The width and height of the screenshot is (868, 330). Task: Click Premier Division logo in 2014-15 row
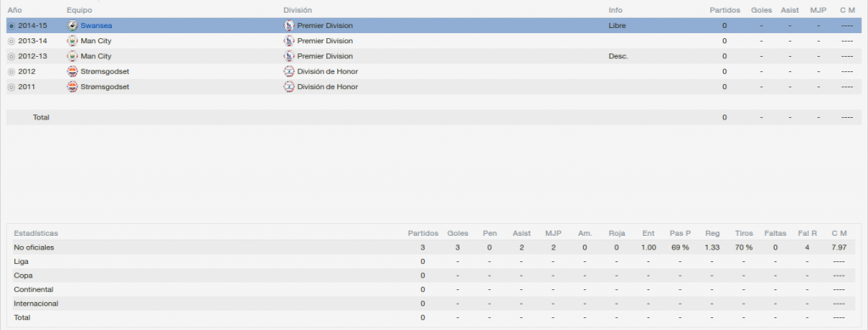(289, 25)
